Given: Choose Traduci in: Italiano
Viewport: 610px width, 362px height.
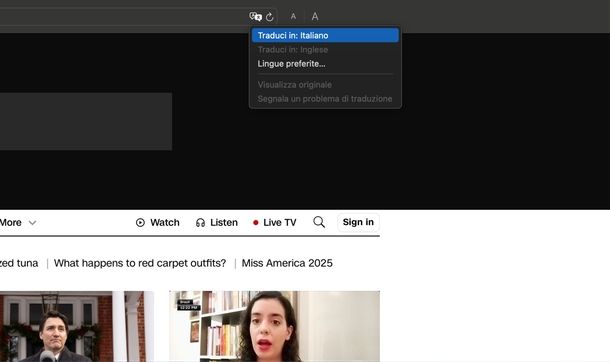Looking at the screenshot, I should click(325, 35).
